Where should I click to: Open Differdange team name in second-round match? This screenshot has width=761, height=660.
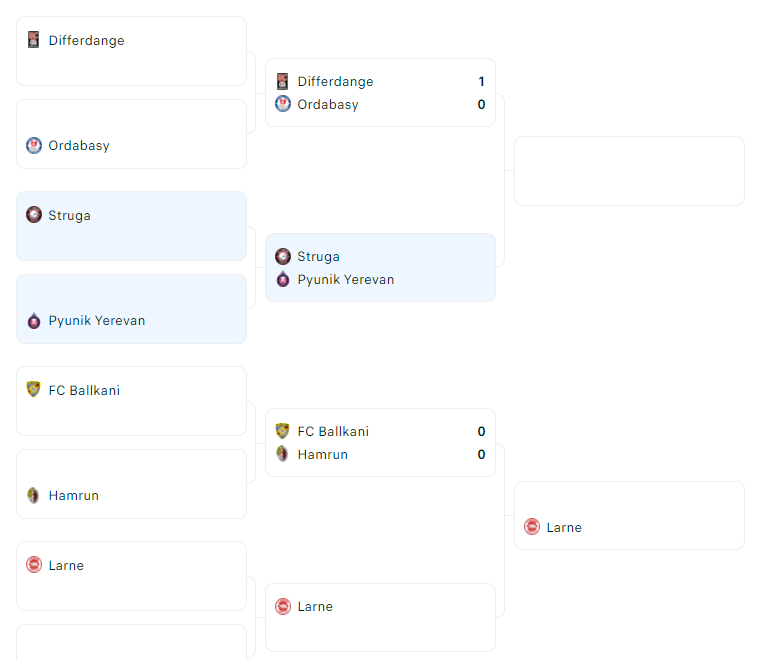[x=335, y=81]
